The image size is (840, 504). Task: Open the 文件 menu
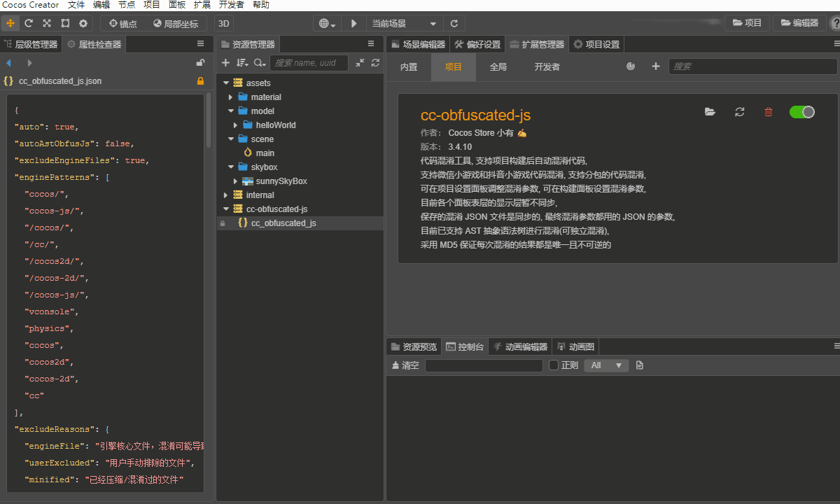pyautogui.click(x=76, y=5)
